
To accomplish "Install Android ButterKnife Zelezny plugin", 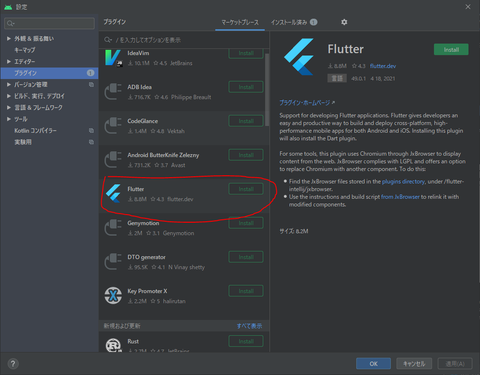I will pos(246,155).
